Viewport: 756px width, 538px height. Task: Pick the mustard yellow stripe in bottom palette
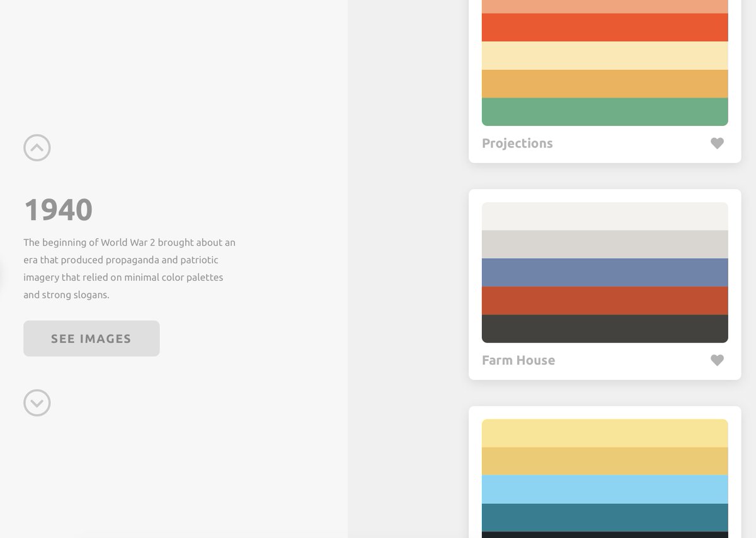605,461
